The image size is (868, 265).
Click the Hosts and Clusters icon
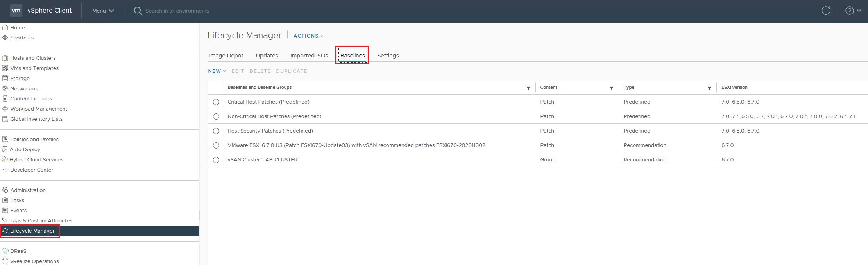(x=5, y=58)
